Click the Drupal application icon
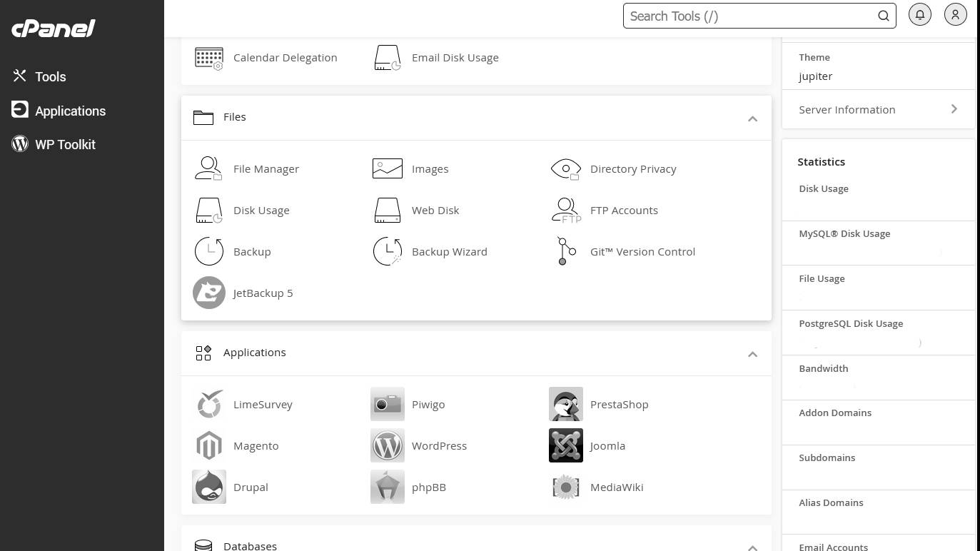 (x=209, y=487)
